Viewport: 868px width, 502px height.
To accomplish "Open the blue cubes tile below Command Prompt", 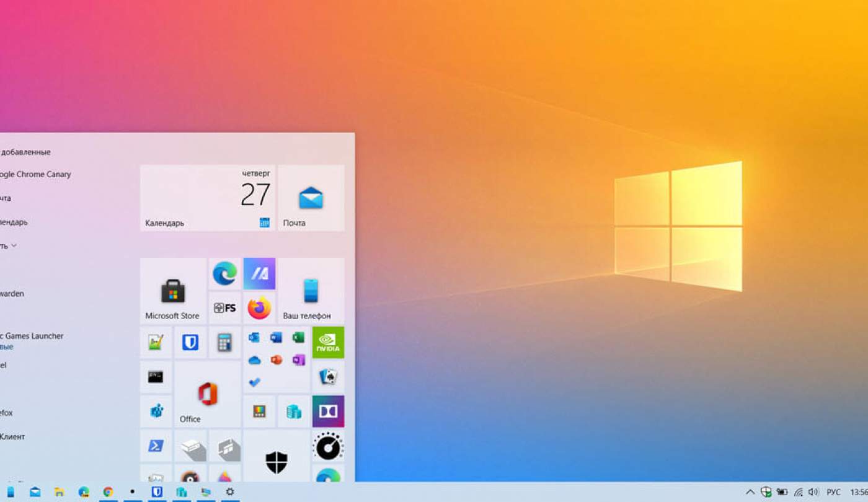I will tap(156, 411).
